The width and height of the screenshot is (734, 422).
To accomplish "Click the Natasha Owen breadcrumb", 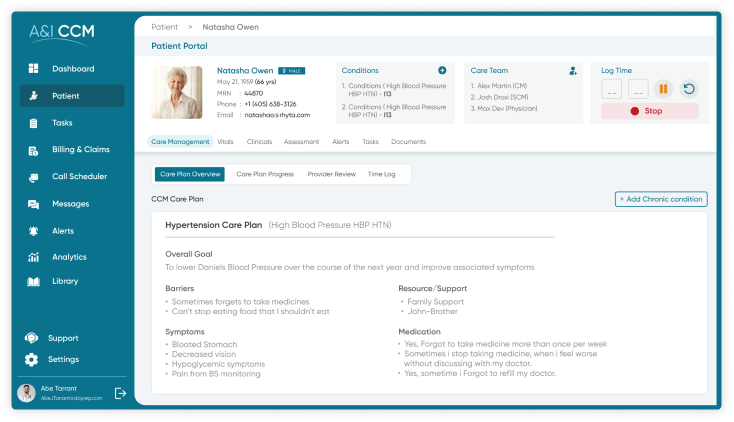I will 230,27.
